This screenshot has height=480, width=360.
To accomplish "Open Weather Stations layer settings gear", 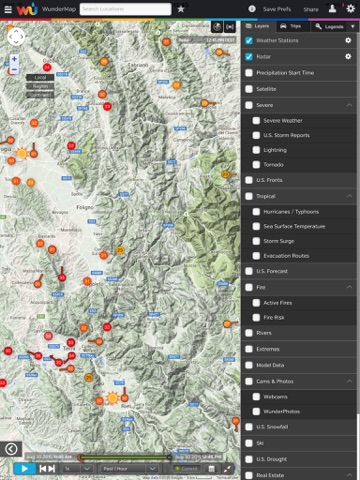I will 348,40.
